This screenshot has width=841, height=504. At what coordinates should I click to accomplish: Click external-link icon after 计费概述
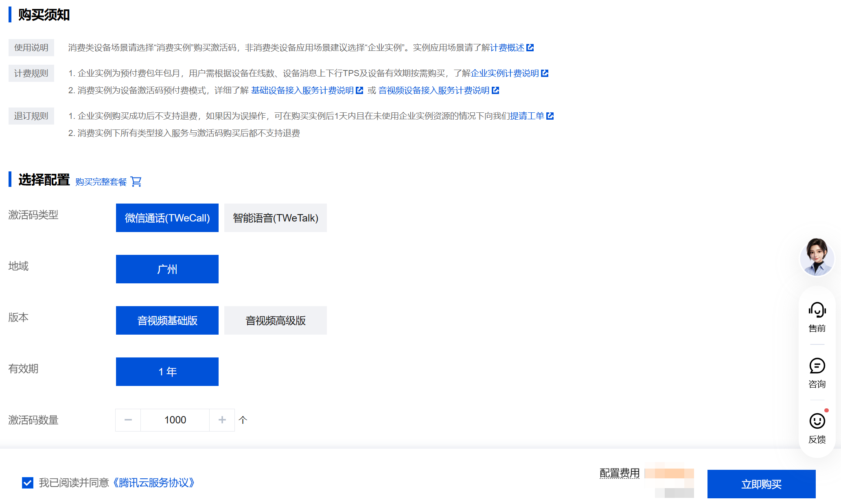[530, 48]
